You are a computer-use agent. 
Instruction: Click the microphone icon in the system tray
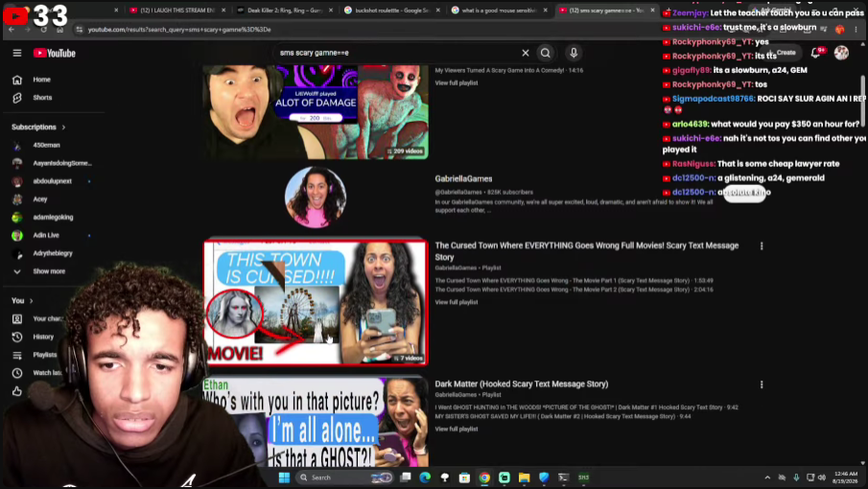point(796,477)
